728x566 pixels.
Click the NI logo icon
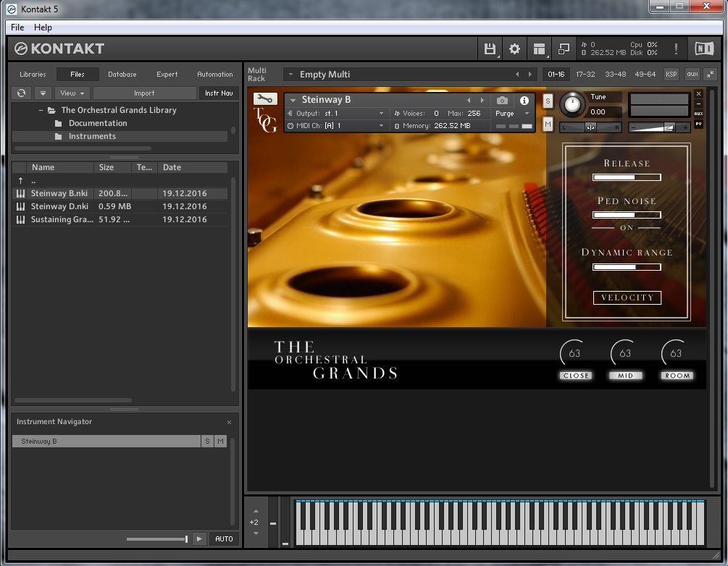pyautogui.click(x=704, y=48)
